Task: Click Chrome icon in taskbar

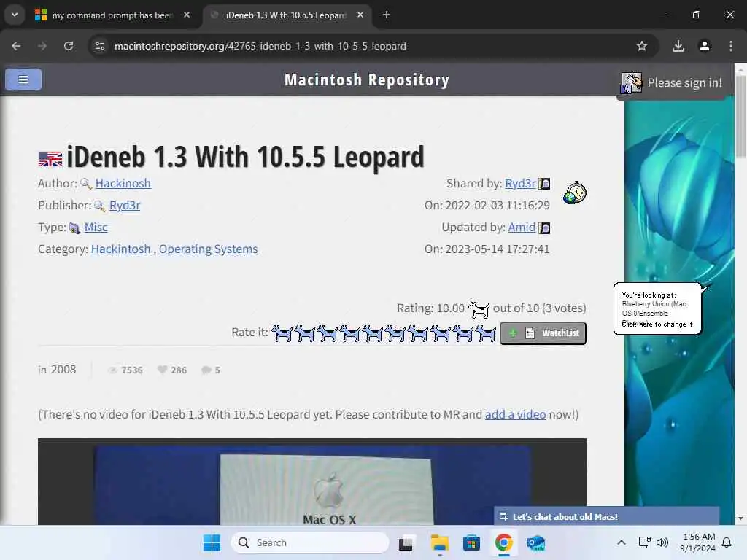Action: coord(503,542)
